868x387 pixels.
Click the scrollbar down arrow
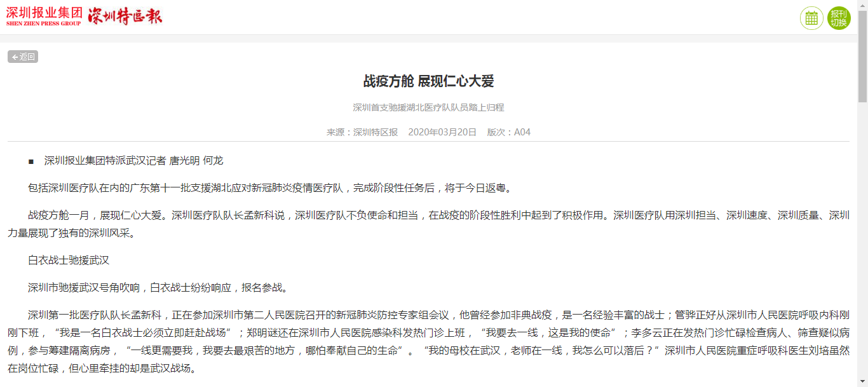[x=862, y=382]
